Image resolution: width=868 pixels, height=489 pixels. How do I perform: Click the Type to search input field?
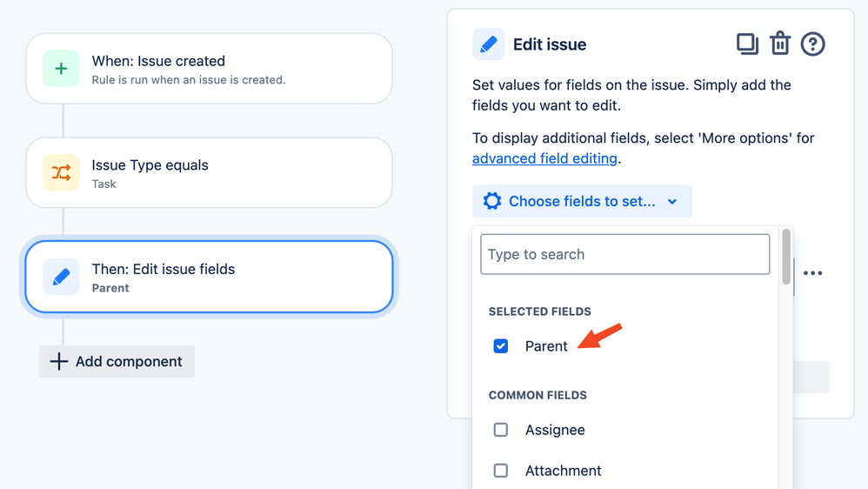tap(625, 254)
